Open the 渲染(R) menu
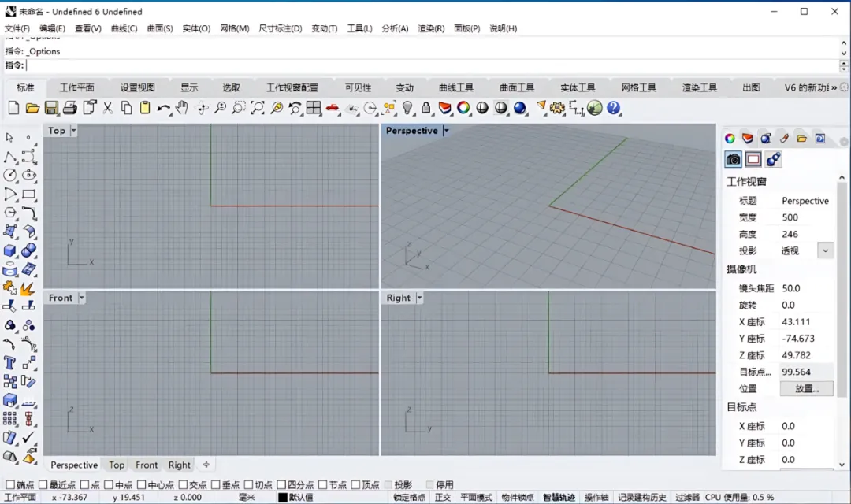The width and height of the screenshot is (851, 504). [x=432, y=28]
